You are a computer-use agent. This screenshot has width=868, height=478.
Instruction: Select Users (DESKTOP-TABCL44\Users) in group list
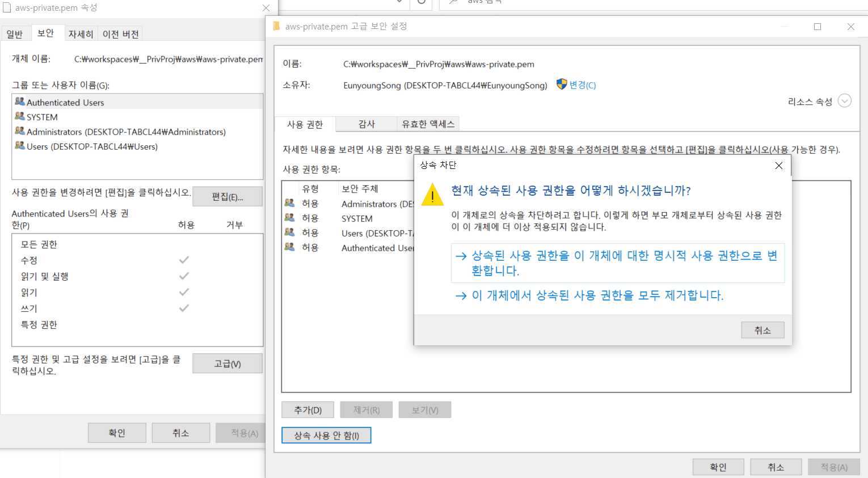92,146
